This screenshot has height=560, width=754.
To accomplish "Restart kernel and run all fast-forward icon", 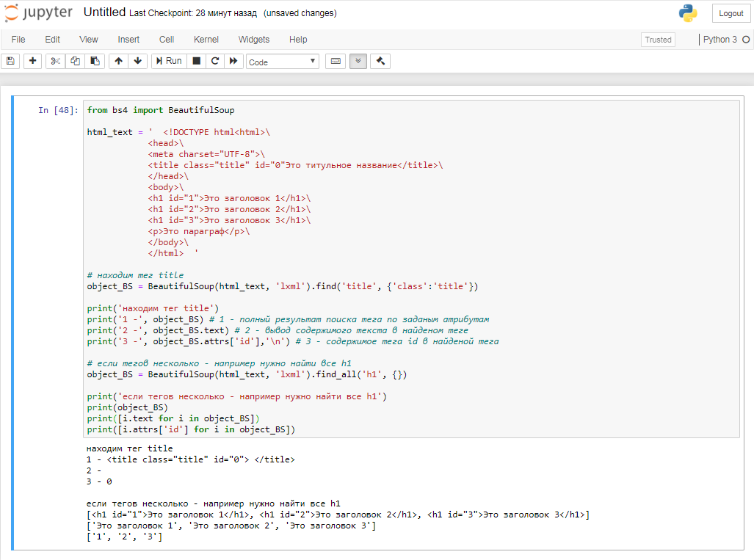I will tap(233, 61).
